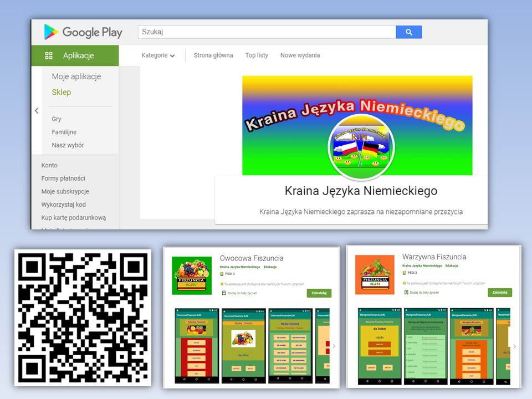Open the Familijne category
Image resolution: width=532 pixels, height=399 pixels.
[64, 132]
